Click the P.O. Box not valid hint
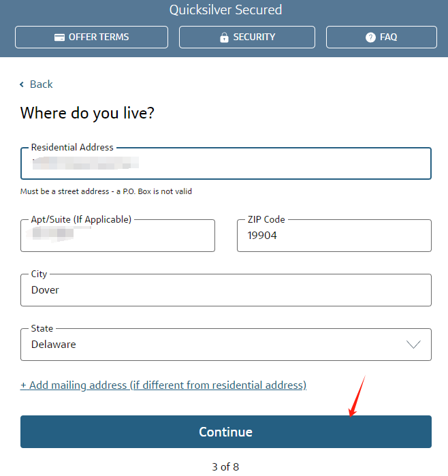Viewport: 448px width, 476px height. click(106, 191)
